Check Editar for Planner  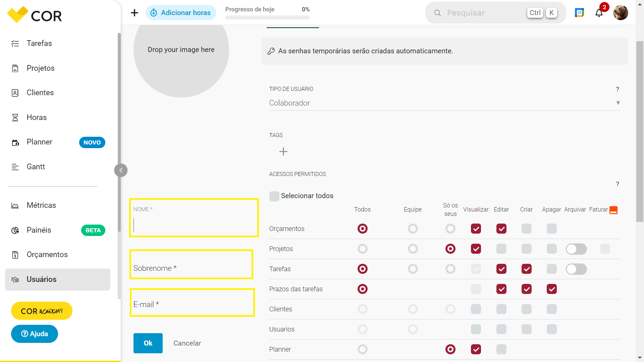tap(501, 349)
